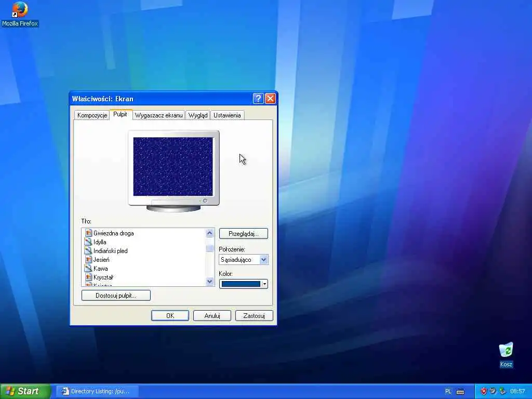Switch to the Kompozycje tab
Viewport: 532px width, 399px height.
(92, 115)
